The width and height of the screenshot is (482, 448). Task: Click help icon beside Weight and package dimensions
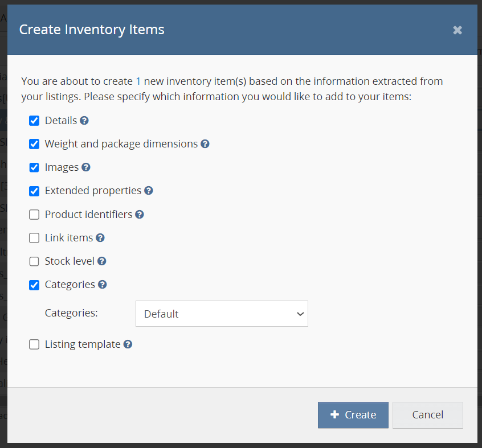205,144
